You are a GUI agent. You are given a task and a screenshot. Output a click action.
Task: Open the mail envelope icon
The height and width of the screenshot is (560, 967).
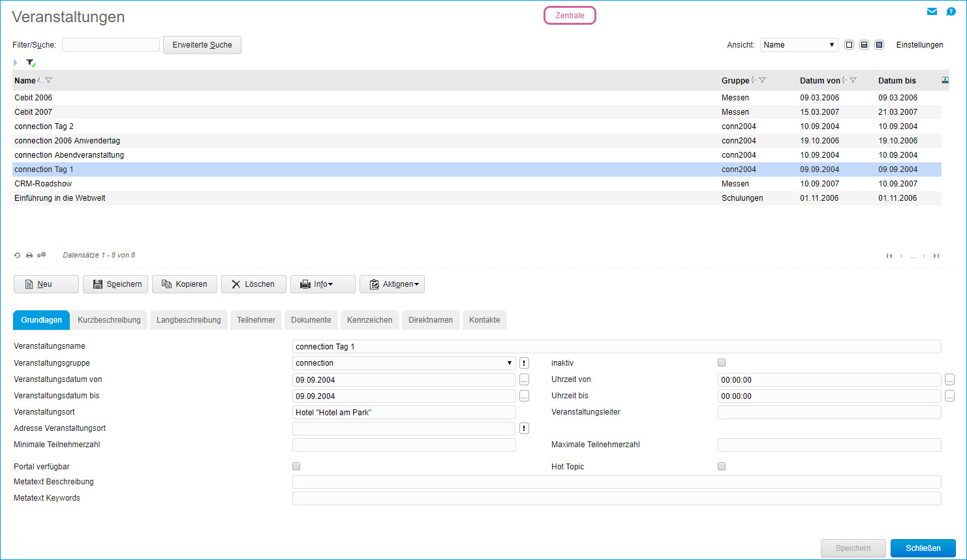pos(932,12)
